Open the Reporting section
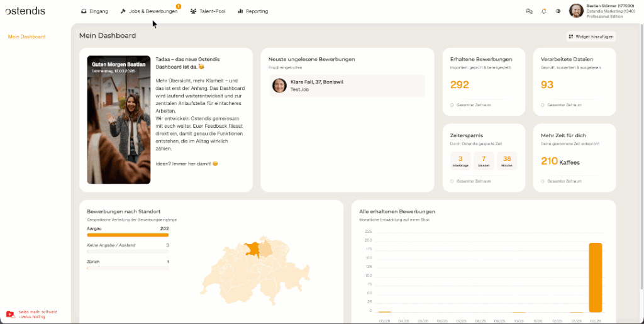 pos(253,11)
